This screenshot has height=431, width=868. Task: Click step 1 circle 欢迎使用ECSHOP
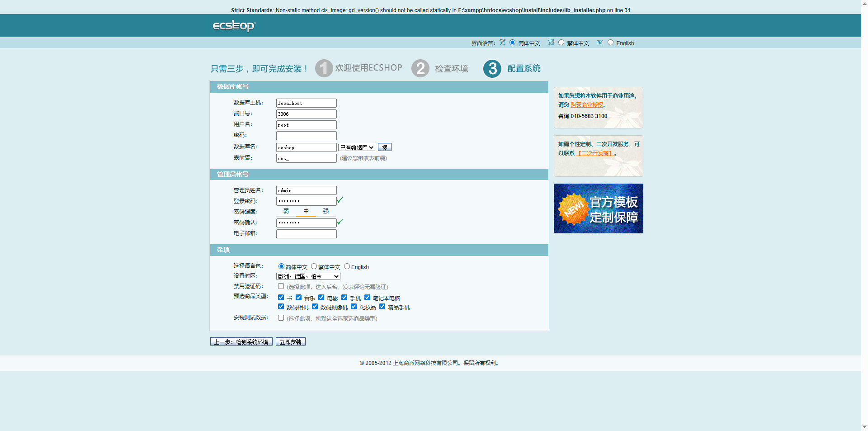pyautogui.click(x=324, y=68)
